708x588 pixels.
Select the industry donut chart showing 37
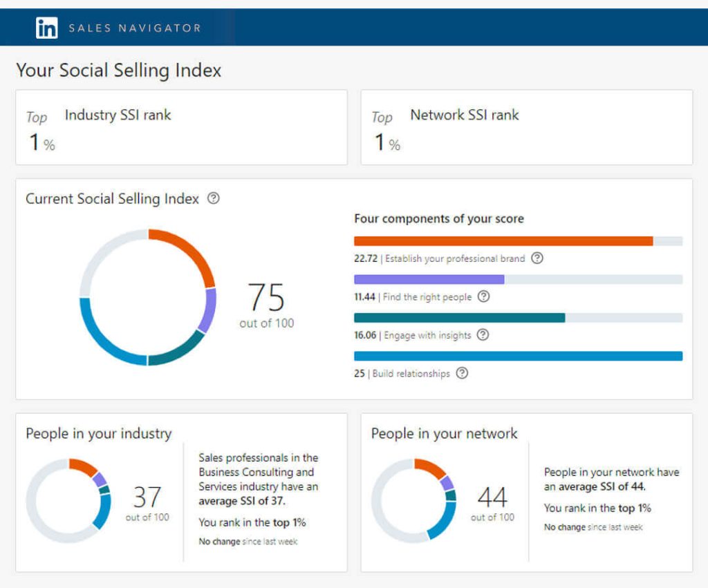68,500
